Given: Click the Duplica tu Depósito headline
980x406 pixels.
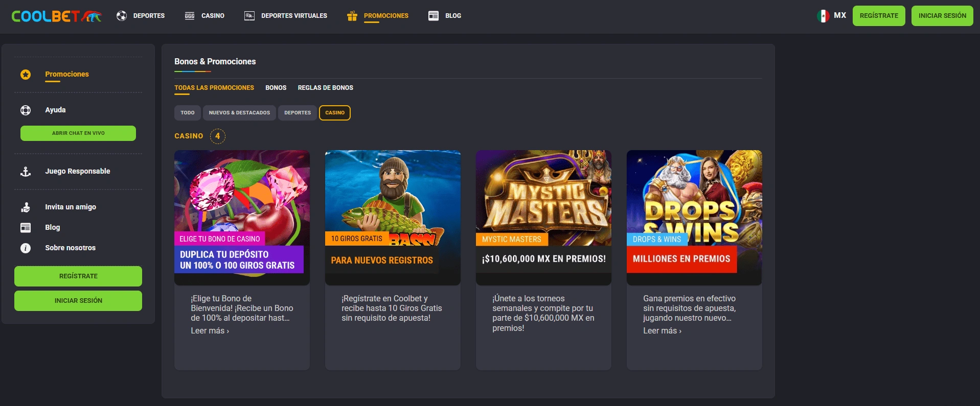Looking at the screenshot, I should pos(239,260).
